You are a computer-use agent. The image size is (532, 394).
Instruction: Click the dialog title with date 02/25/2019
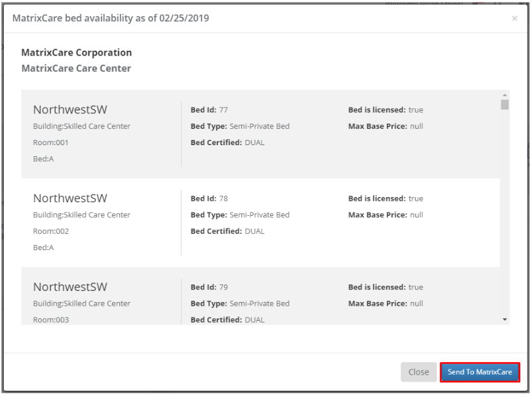point(111,18)
